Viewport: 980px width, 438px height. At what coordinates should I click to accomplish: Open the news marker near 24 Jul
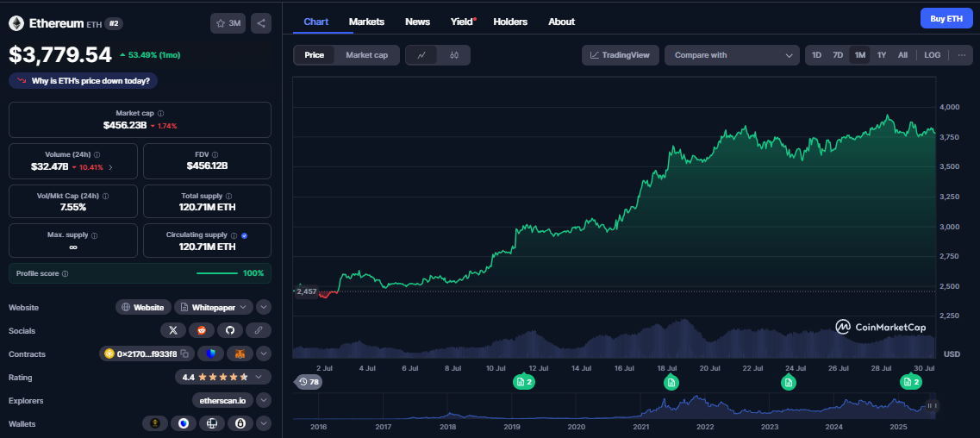pos(789,382)
